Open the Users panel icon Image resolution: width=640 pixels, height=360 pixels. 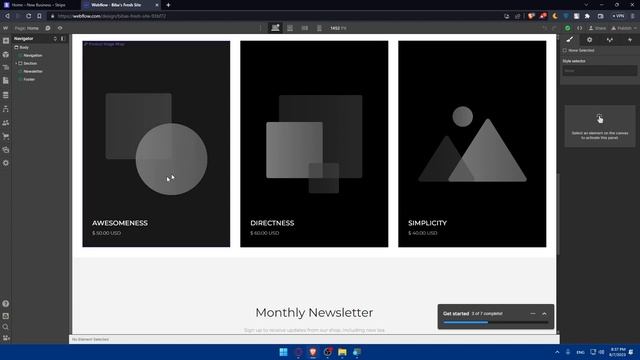pyautogui.click(x=6, y=122)
